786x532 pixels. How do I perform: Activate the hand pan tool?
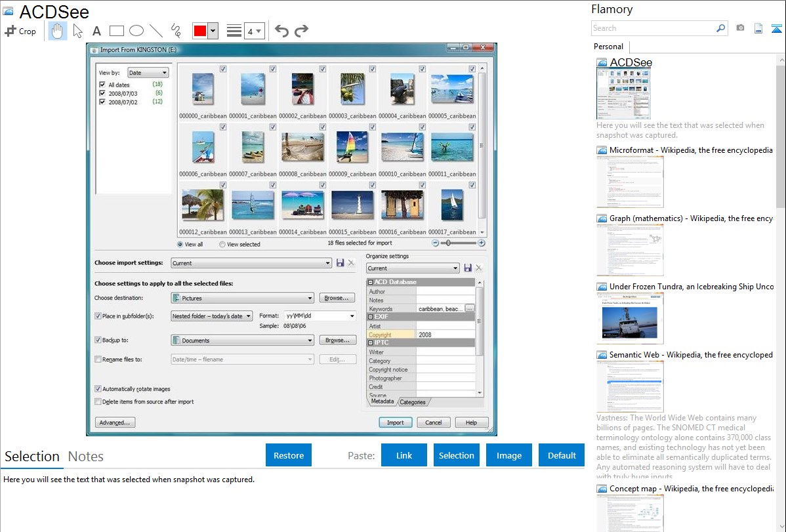point(57,31)
